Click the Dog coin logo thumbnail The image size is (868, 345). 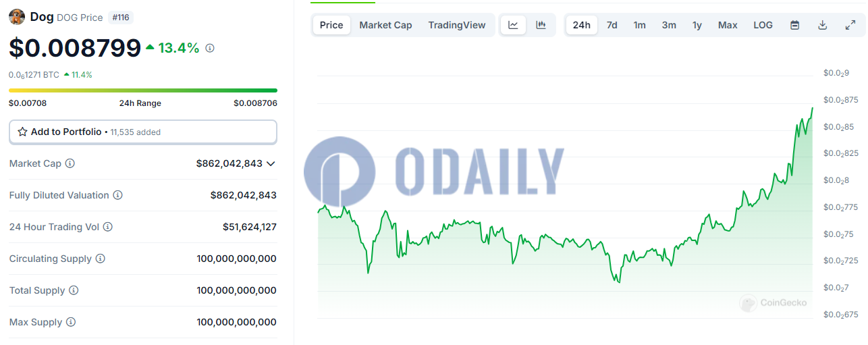(x=17, y=17)
